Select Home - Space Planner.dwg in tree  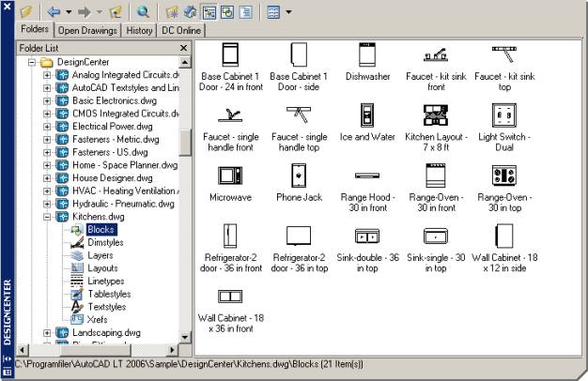125,165
